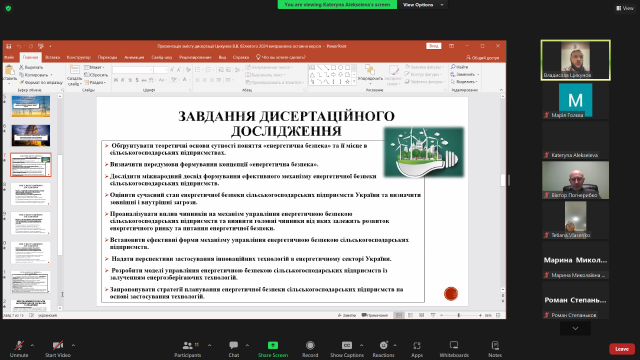Toggle Normal view button in status bar
The height and width of the screenshot is (360, 640).
(399, 315)
